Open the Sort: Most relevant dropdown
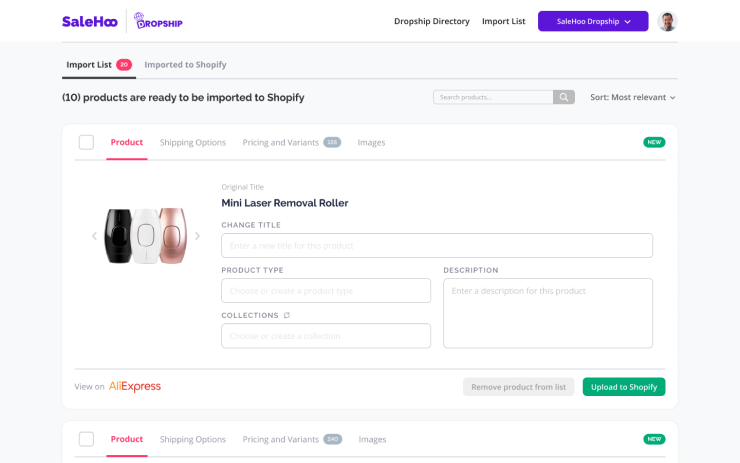The height and width of the screenshot is (463, 740). tap(632, 97)
